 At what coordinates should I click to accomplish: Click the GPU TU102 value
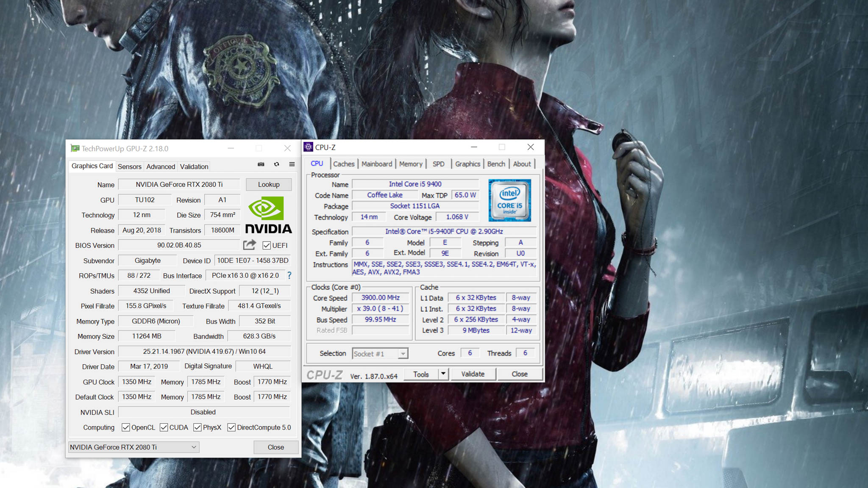145,200
